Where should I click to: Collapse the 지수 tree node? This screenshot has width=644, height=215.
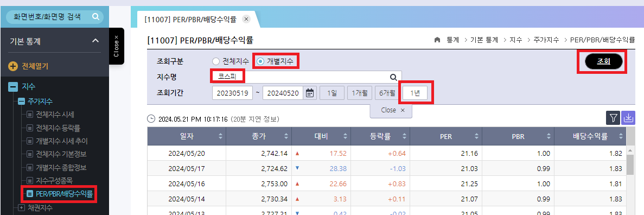(x=13, y=87)
